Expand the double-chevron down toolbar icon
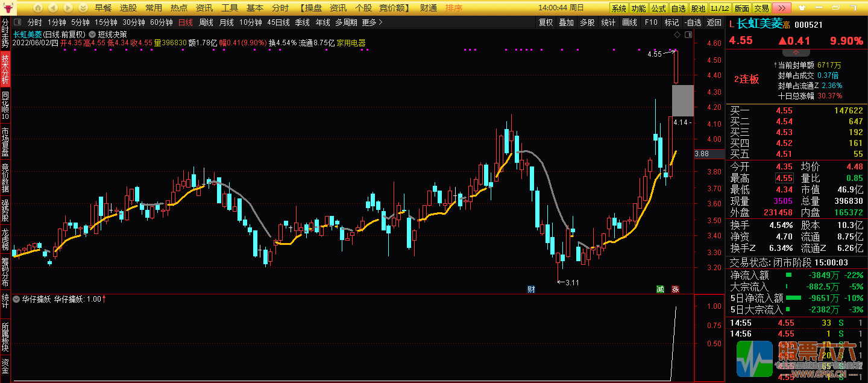868x383 pixels. pos(83,8)
